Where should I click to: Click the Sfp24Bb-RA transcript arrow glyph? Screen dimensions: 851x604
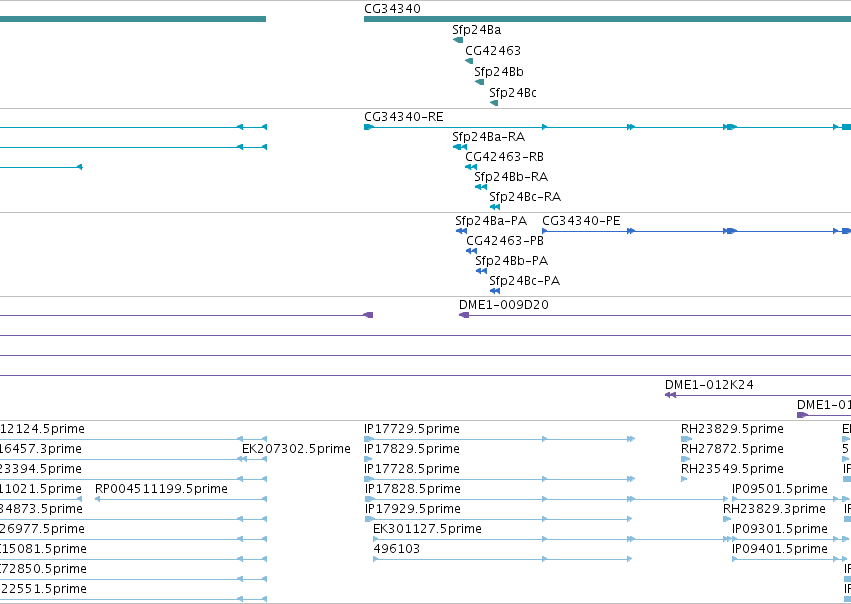coord(481,187)
